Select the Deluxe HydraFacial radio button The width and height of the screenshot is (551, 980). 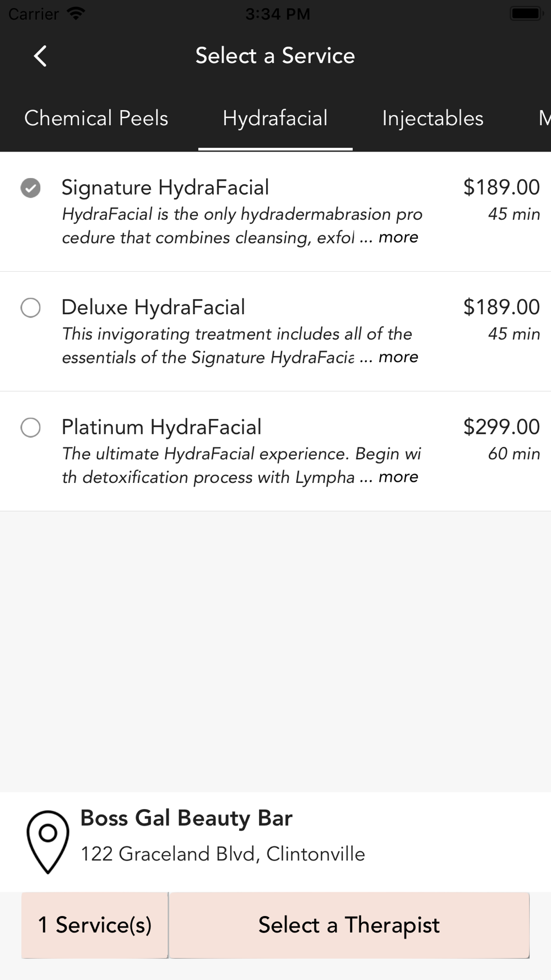pos(30,308)
